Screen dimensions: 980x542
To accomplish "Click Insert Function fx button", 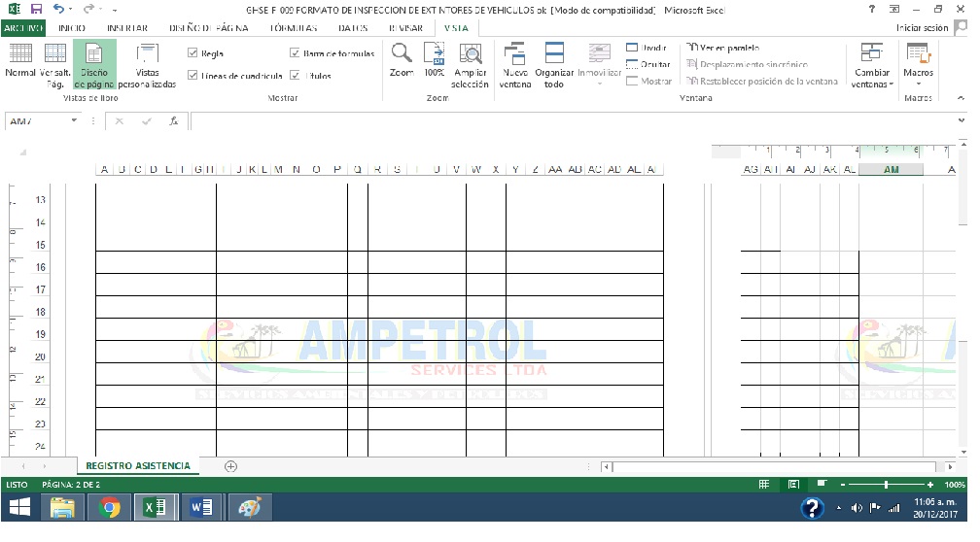I will coord(174,121).
